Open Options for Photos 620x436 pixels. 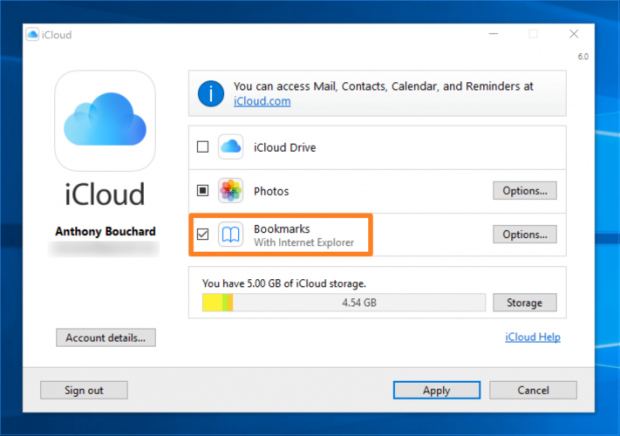coord(524,190)
